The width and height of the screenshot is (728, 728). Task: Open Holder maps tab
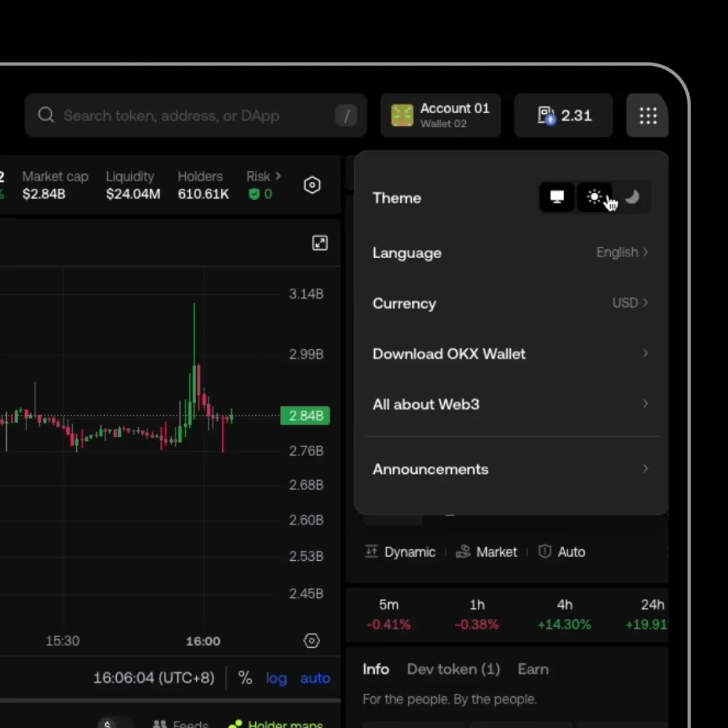pos(275,723)
